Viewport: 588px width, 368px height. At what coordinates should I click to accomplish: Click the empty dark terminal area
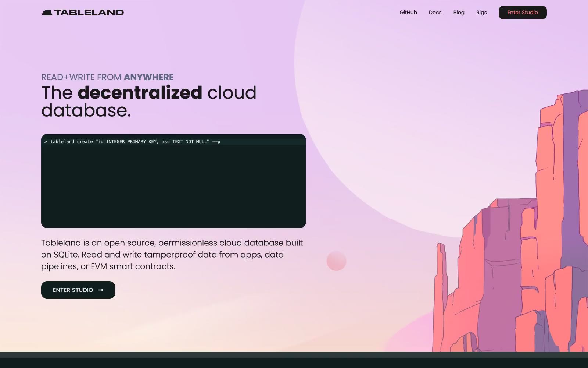tap(173, 186)
